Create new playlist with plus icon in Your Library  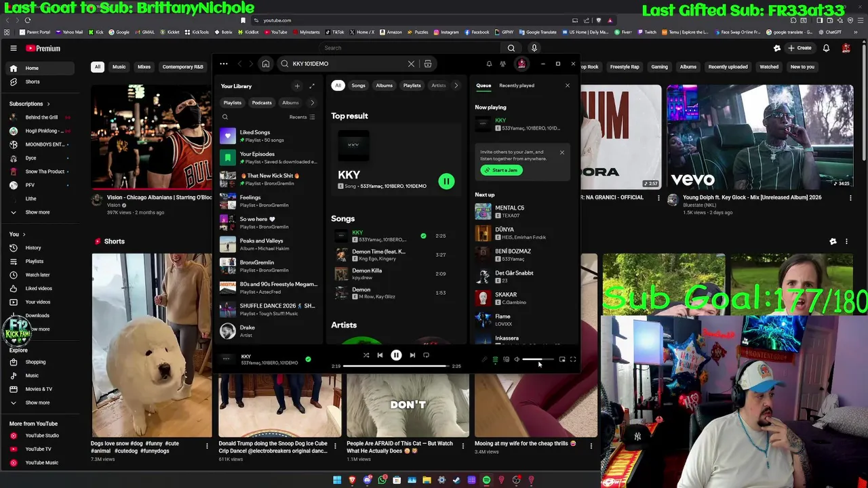(297, 86)
